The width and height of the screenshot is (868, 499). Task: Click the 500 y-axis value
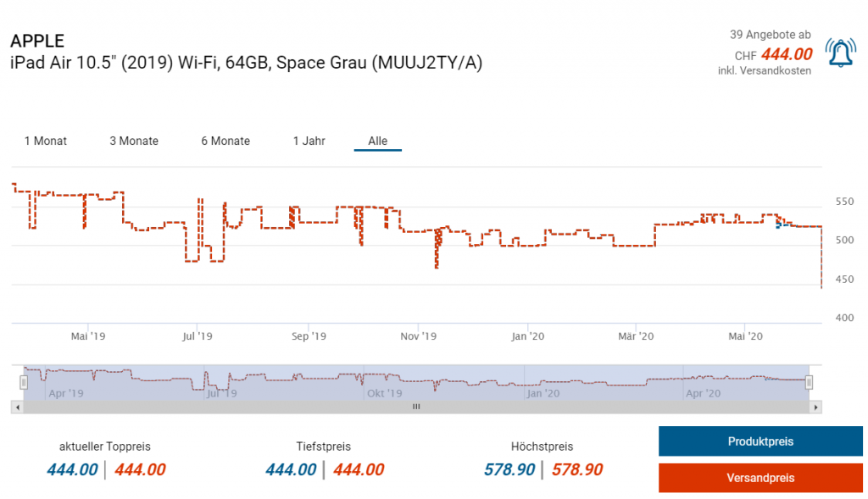tap(845, 240)
